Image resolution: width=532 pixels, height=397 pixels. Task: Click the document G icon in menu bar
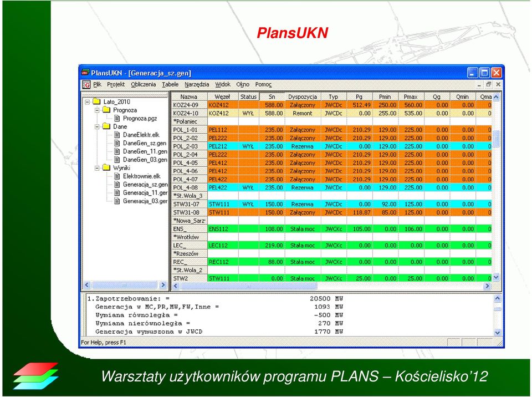coord(86,84)
